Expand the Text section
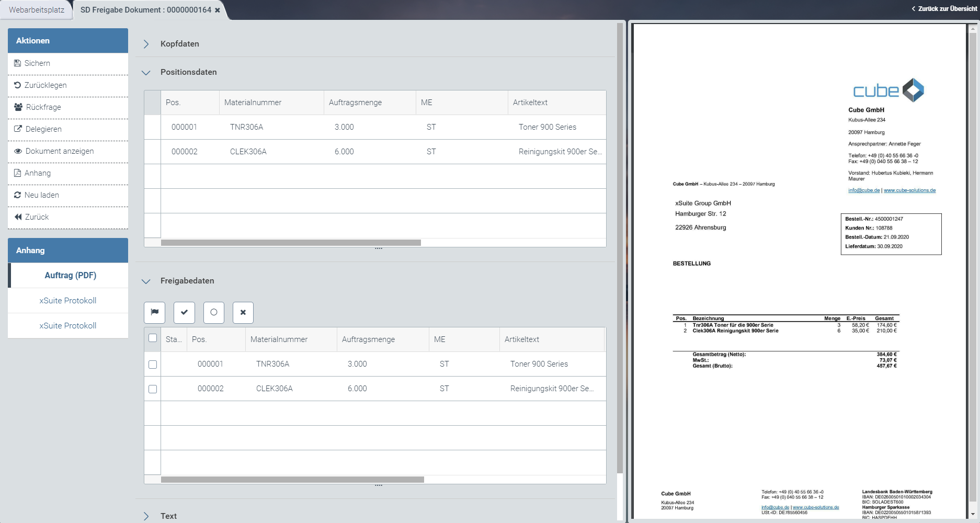The height and width of the screenshot is (523, 980). [x=146, y=516]
